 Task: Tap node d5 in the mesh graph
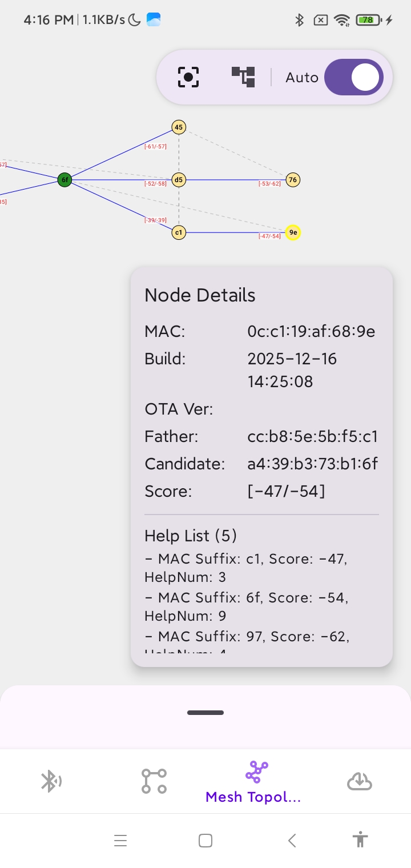(179, 180)
